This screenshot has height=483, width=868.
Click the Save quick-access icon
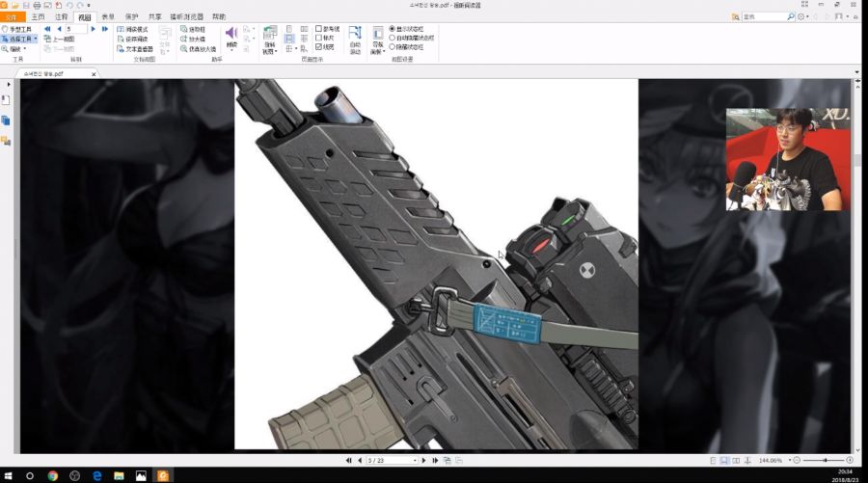point(25,5)
